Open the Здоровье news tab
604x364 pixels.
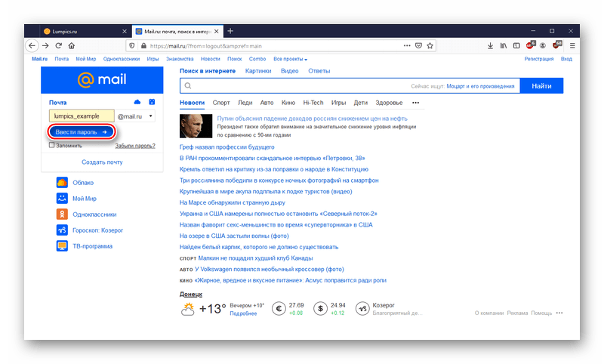(x=389, y=103)
